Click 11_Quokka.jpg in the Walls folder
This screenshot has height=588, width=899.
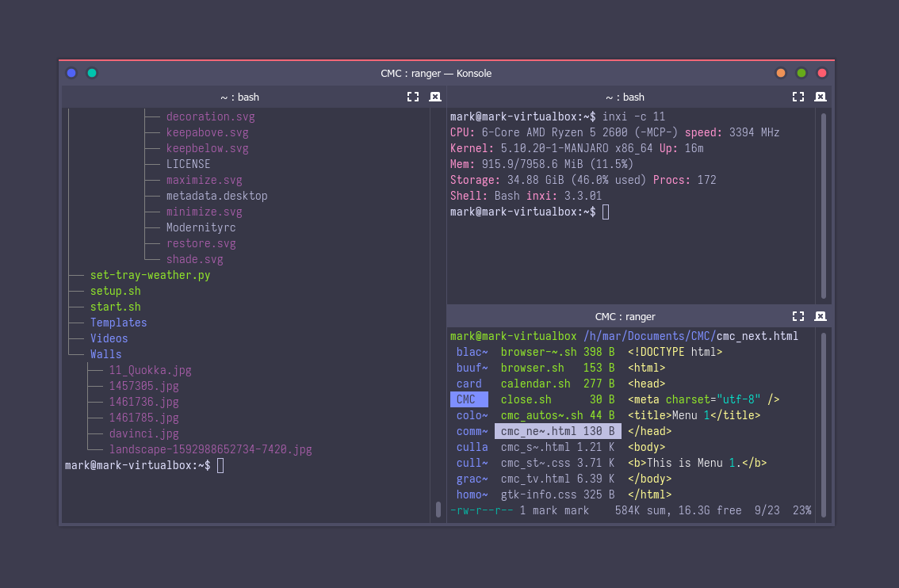[150, 370]
